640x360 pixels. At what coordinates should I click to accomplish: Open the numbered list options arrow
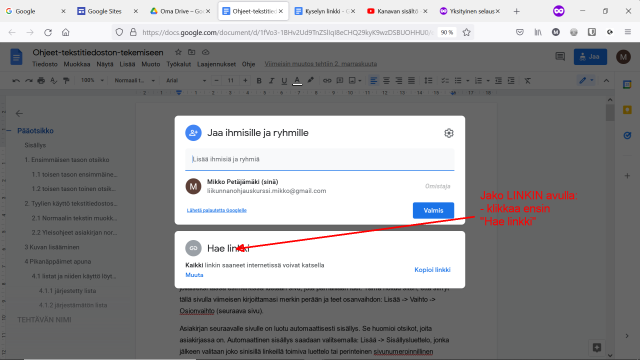[488, 81]
